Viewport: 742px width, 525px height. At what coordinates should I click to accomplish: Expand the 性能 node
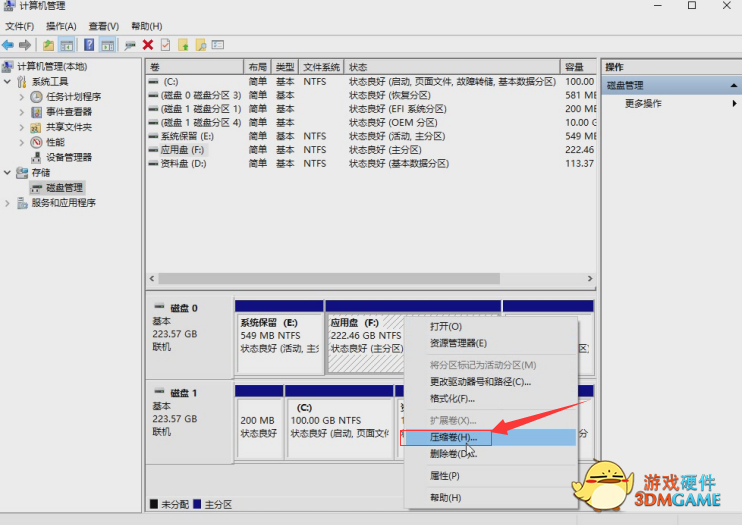coord(21,142)
